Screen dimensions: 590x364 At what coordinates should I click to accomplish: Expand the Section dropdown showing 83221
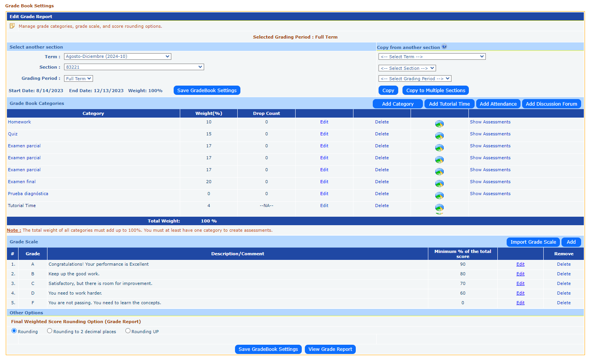(x=134, y=67)
